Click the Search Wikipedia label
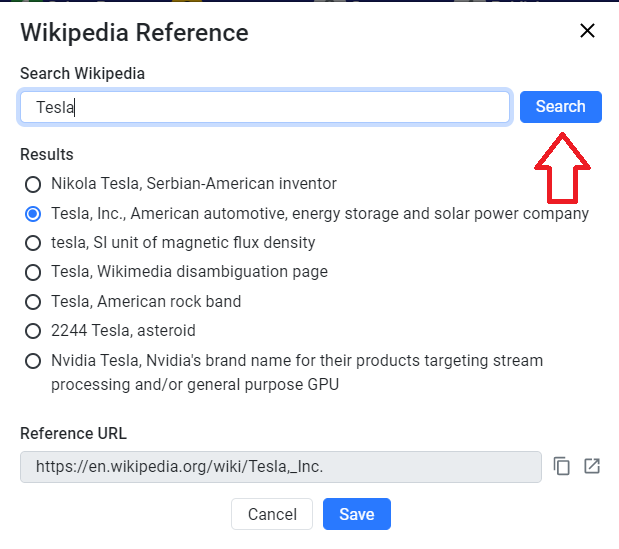The height and width of the screenshot is (549, 619). [x=83, y=73]
